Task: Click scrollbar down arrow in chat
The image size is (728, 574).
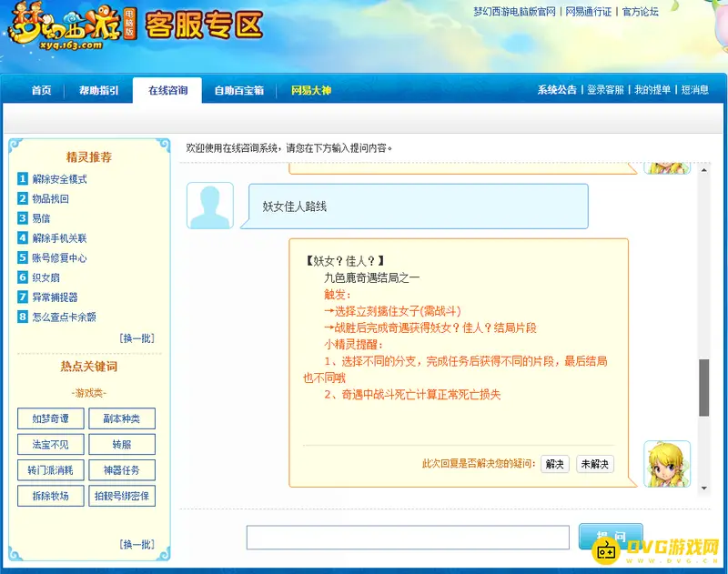Action: [703, 488]
